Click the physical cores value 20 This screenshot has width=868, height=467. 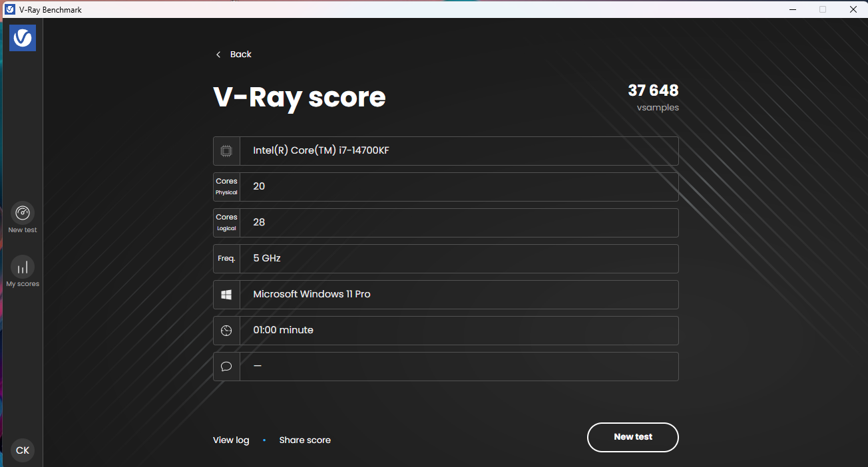coord(259,186)
